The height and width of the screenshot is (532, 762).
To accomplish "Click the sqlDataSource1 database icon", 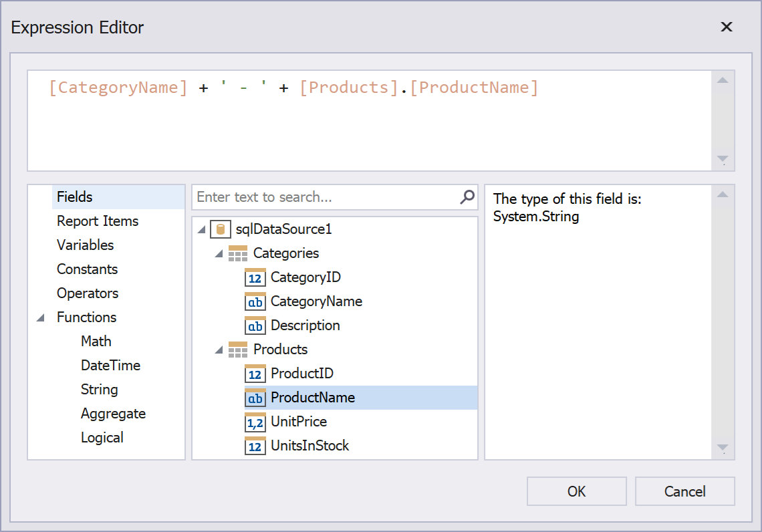I will (220, 229).
